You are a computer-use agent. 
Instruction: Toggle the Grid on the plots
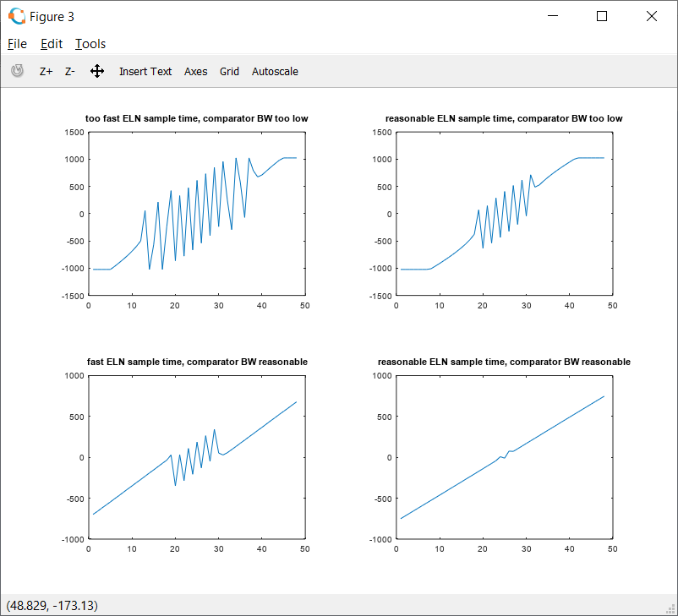[x=229, y=72]
